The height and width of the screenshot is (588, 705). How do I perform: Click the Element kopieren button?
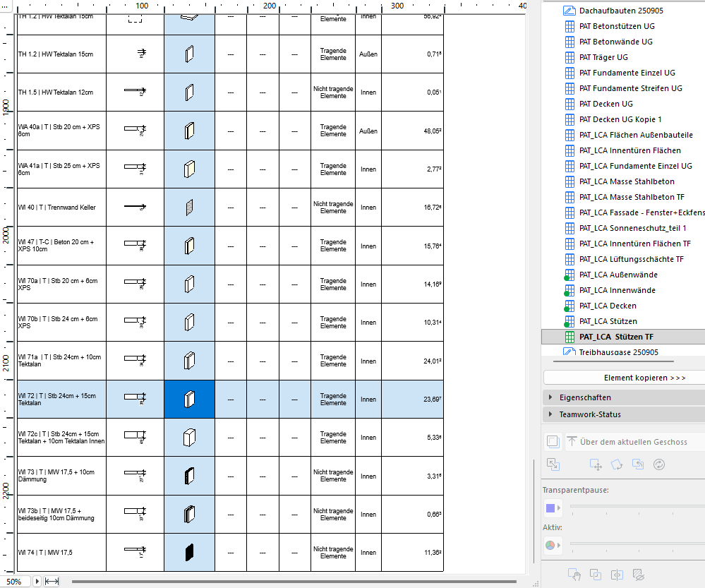click(x=624, y=376)
